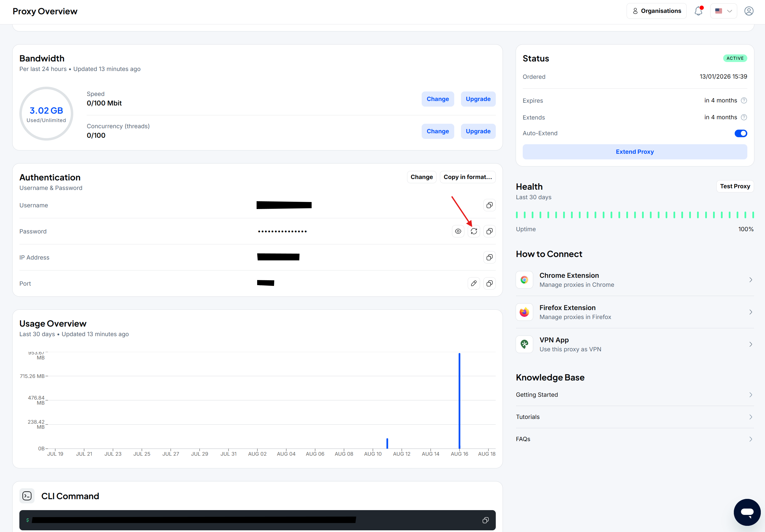Open Tutorials chevron
The width and height of the screenshot is (765, 532).
click(750, 417)
